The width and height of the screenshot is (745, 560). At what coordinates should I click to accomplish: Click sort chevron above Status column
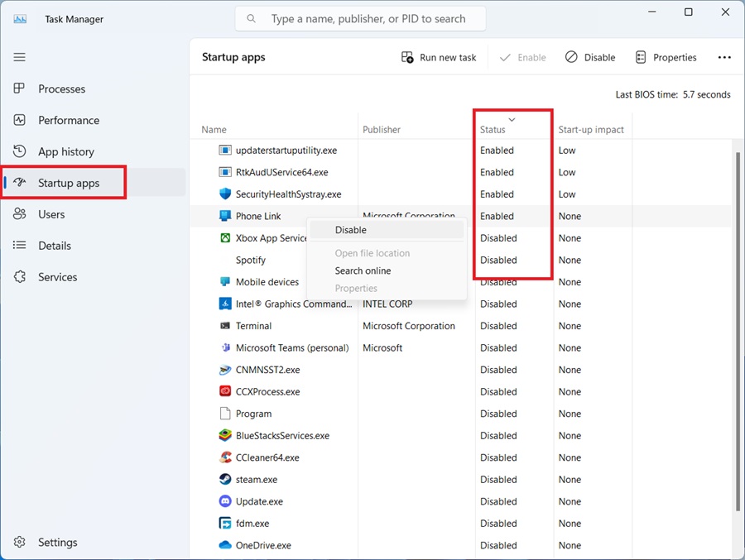click(x=512, y=119)
